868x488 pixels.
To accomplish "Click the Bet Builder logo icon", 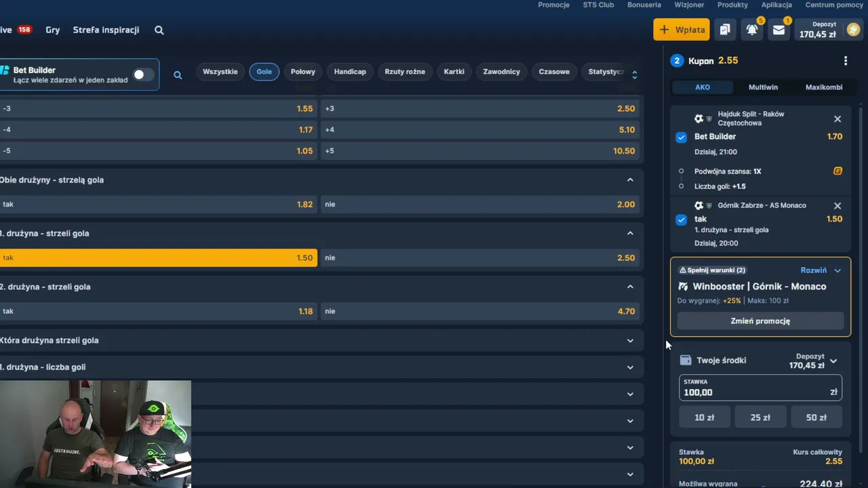I will [x=5, y=70].
